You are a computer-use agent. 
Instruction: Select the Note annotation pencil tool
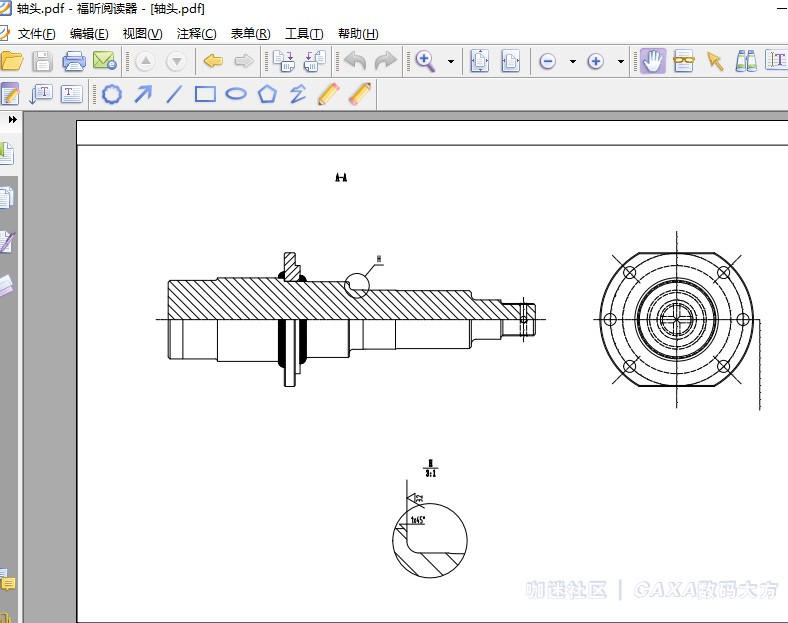[10, 94]
